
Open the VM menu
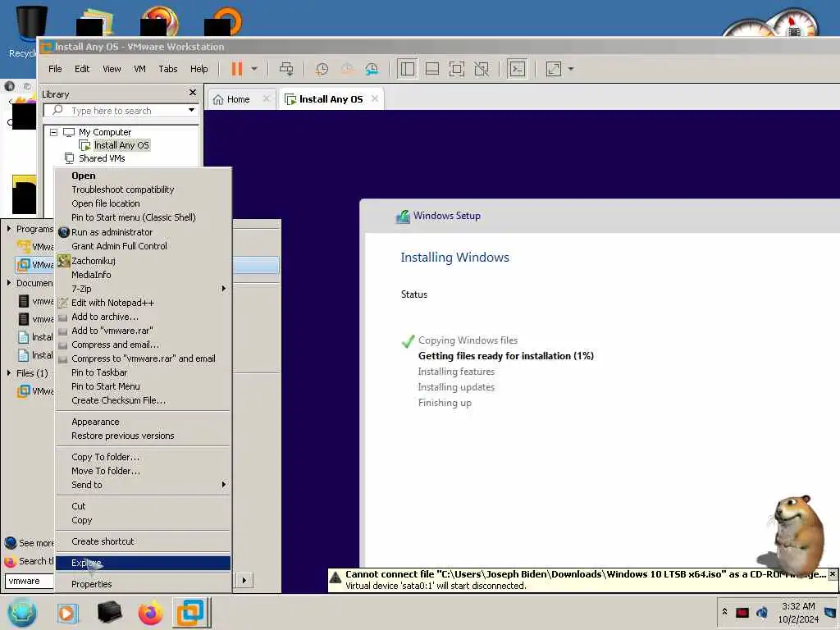point(139,69)
